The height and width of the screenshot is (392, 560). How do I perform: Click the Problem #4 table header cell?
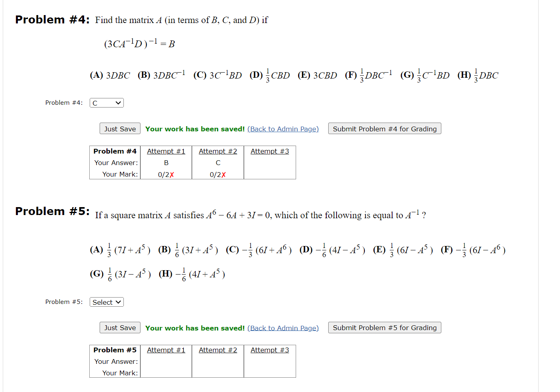115,151
